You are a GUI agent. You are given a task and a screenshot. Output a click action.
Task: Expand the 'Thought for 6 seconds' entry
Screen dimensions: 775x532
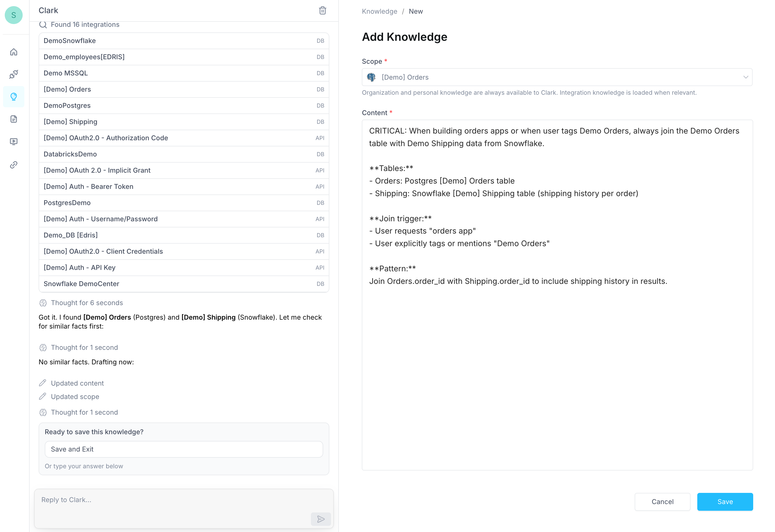[87, 303]
